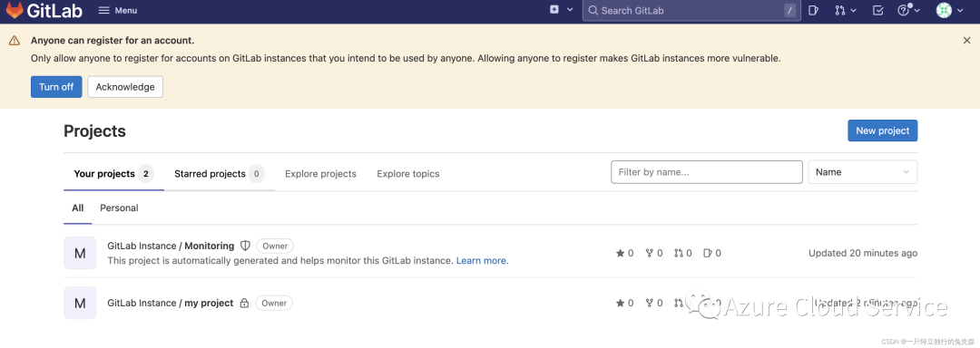Open the hamburger Menu
This screenshot has height=348, width=980.
pyautogui.click(x=118, y=11)
